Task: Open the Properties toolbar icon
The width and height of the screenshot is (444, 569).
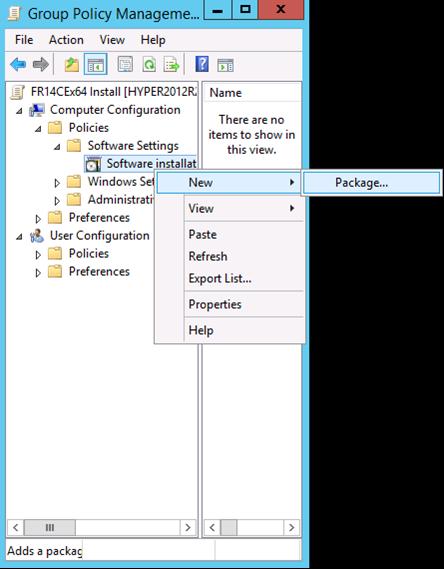Action: click(126, 65)
